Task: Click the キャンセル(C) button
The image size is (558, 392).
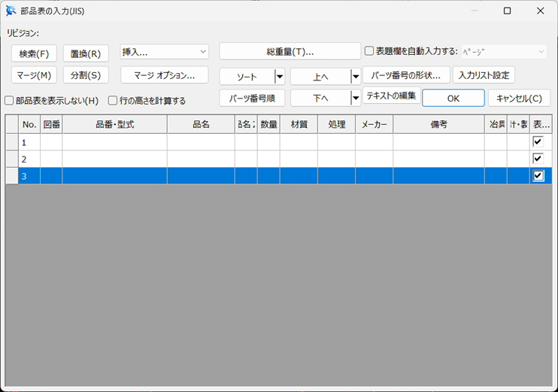Action: tap(519, 98)
